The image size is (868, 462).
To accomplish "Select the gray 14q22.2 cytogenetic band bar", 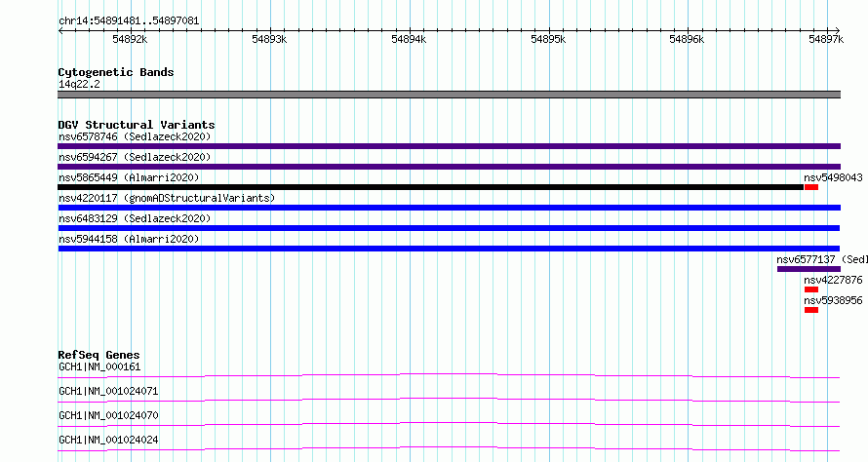I will 449,95.
